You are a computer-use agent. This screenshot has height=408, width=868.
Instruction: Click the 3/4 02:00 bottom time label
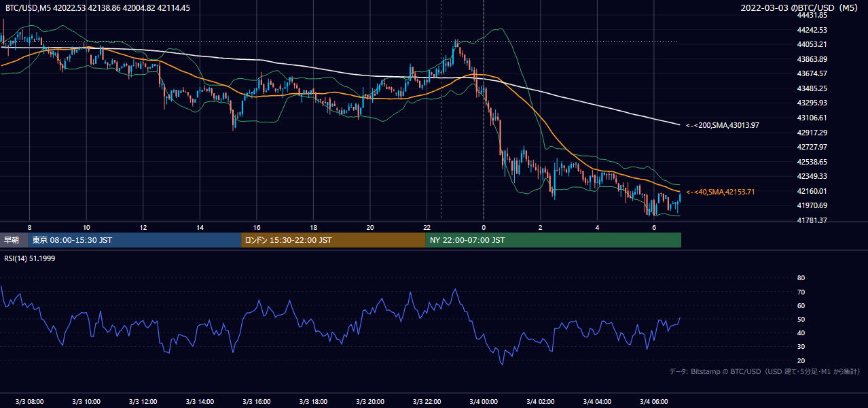pos(541,401)
